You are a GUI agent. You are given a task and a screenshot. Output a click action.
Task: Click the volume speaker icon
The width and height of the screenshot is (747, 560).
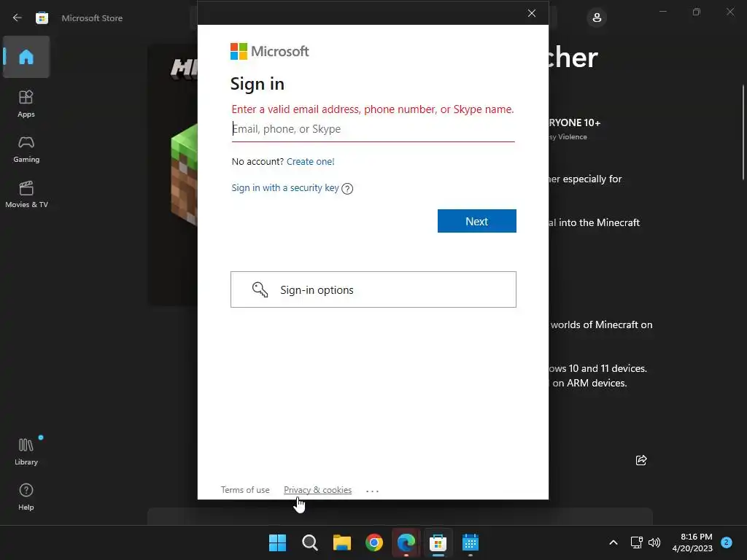654,542
